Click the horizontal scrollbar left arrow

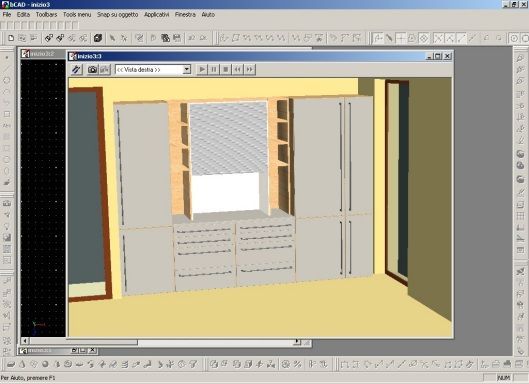(x=25, y=342)
